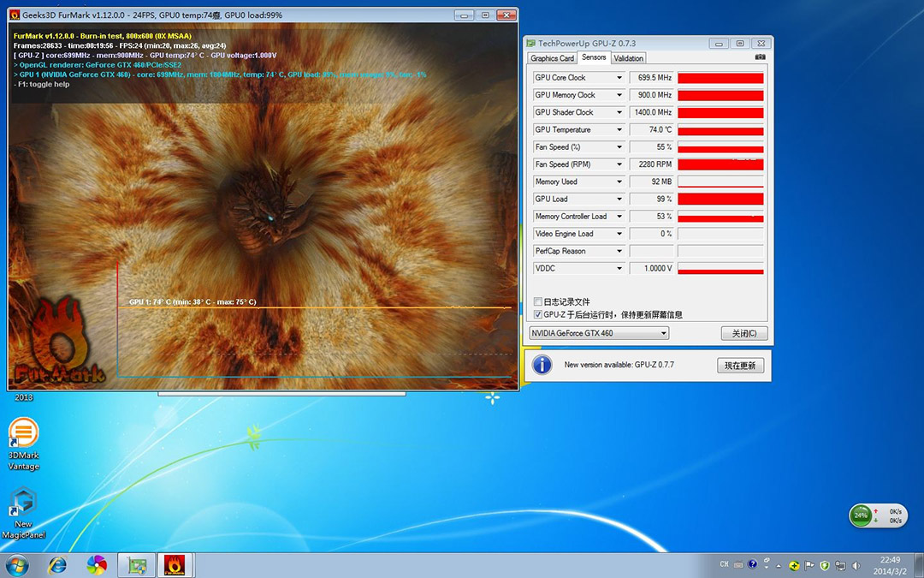This screenshot has width=924, height=578.
Task: Click the 关闭(C) close button in GPU-Z
Action: (x=741, y=333)
